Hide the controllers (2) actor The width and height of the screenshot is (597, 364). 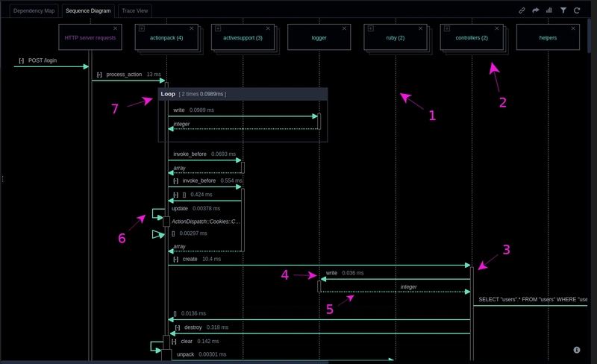click(497, 28)
